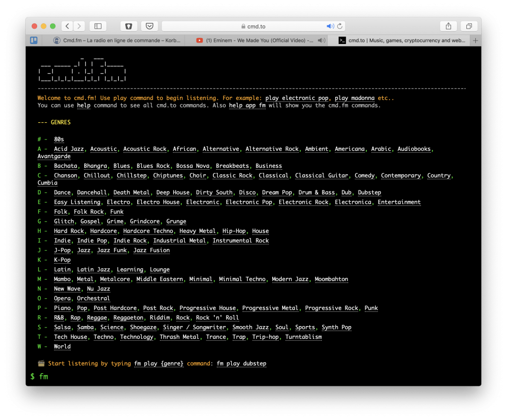The height and width of the screenshot is (420, 507).
Task: Open the Share menu icon
Action: point(449,26)
